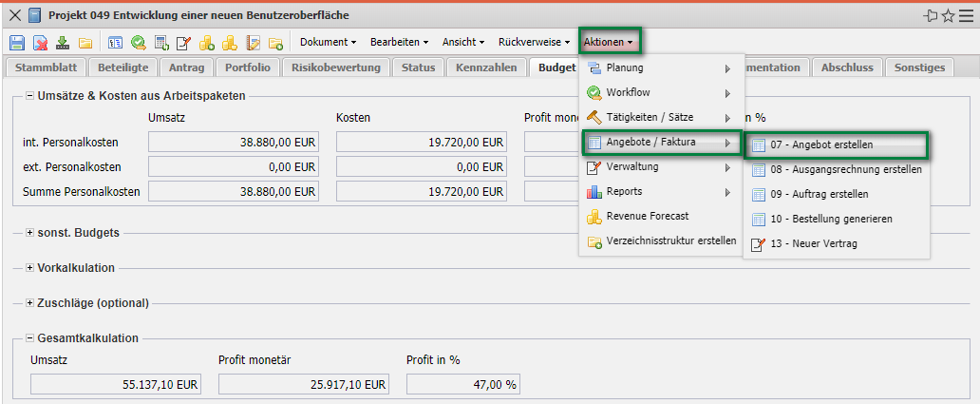The height and width of the screenshot is (404, 980).
Task: Expand the Zuschläge (optional) section
Action: (x=29, y=302)
